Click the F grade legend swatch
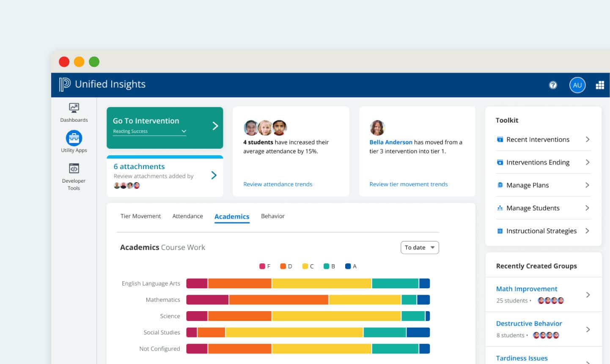This screenshot has height=364, width=610. tap(262, 266)
